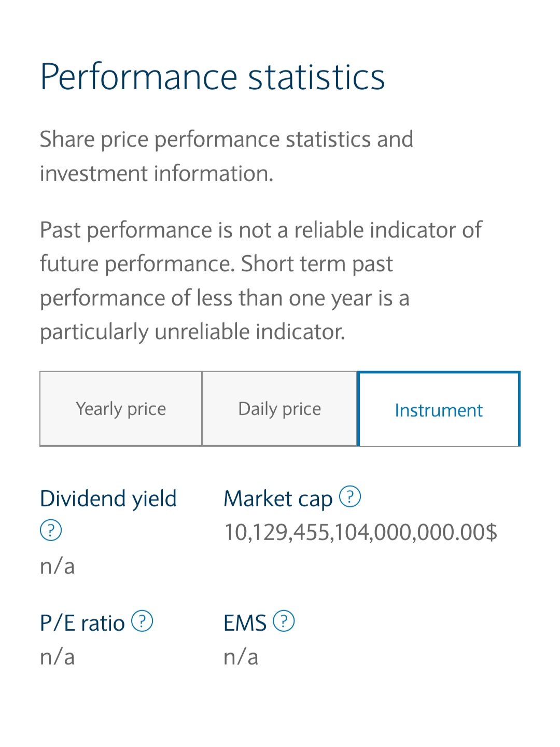Image resolution: width=560 pixels, height=747 pixels.
Task: Tap the EMS label text
Action: tap(245, 623)
